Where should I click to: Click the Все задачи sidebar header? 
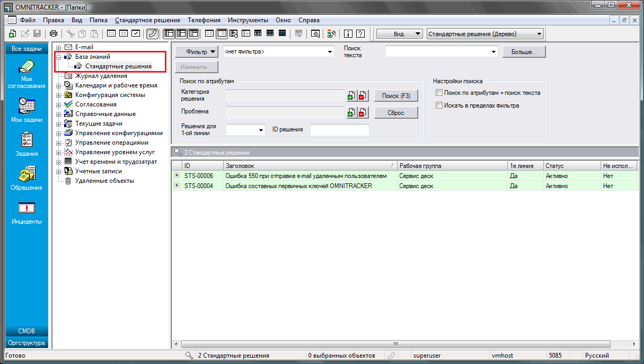click(27, 49)
